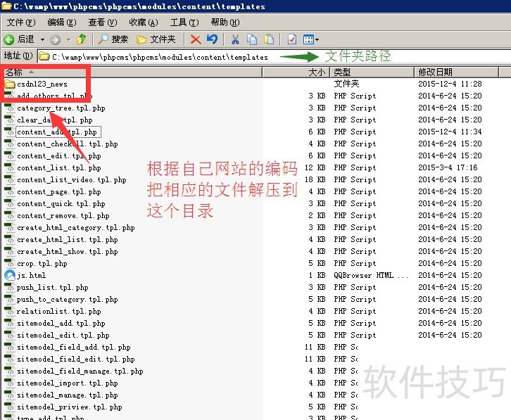This screenshot has width=511, height=420.
Task: Click the title bar folder icon
Action: click(6, 6)
